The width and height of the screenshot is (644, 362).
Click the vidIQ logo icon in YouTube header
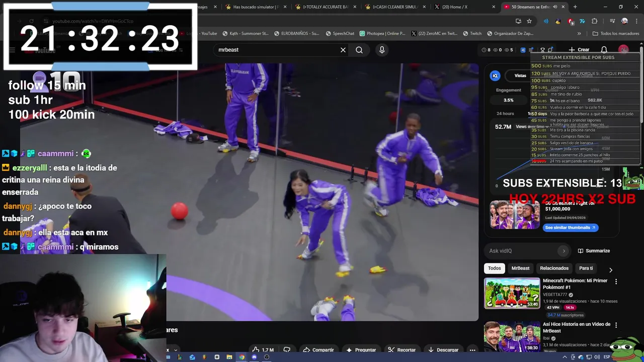click(523, 50)
